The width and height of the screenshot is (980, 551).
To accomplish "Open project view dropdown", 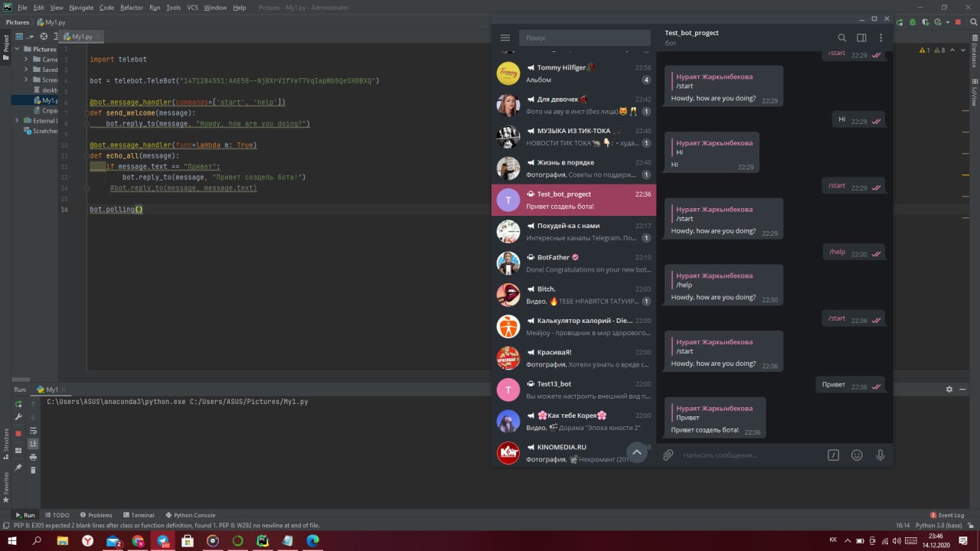I will pyautogui.click(x=25, y=36).
